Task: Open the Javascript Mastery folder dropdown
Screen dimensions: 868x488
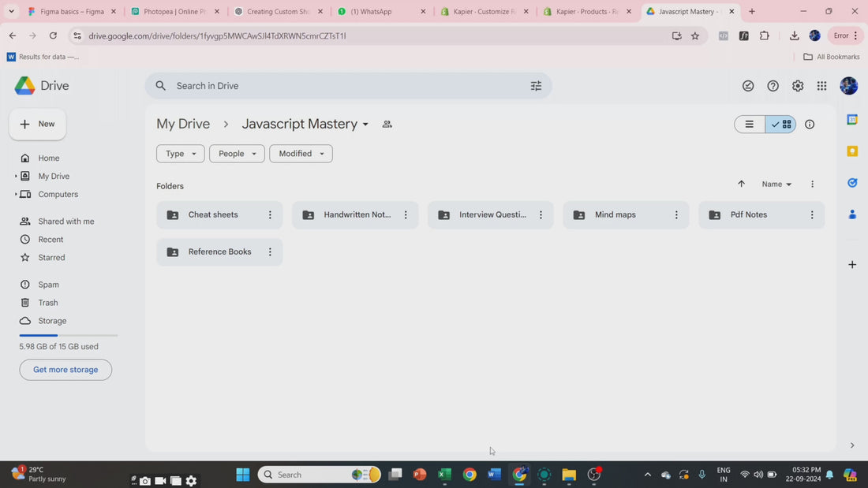Action: [x=365, y=125]
